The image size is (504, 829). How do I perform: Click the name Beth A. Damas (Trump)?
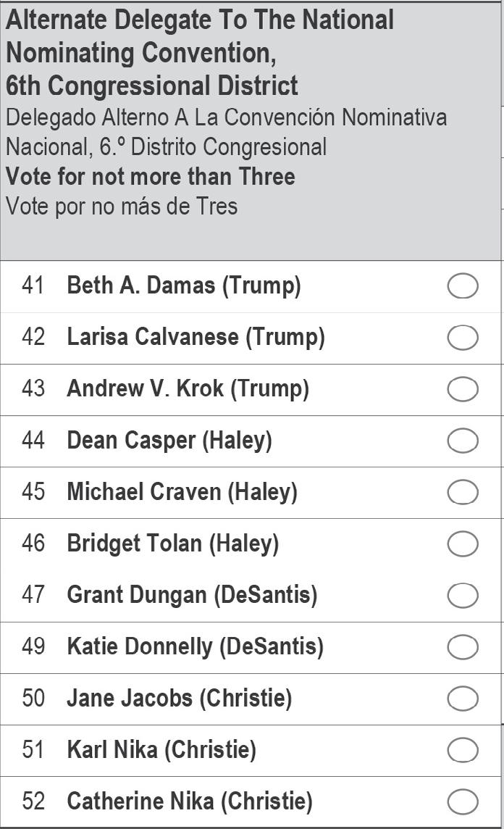[x=184, y=286]
